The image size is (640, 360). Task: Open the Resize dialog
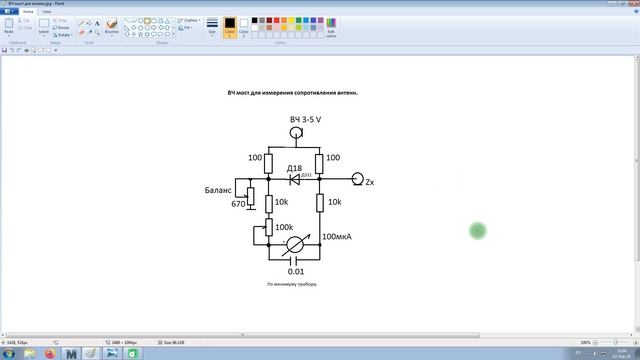[61, 28]
